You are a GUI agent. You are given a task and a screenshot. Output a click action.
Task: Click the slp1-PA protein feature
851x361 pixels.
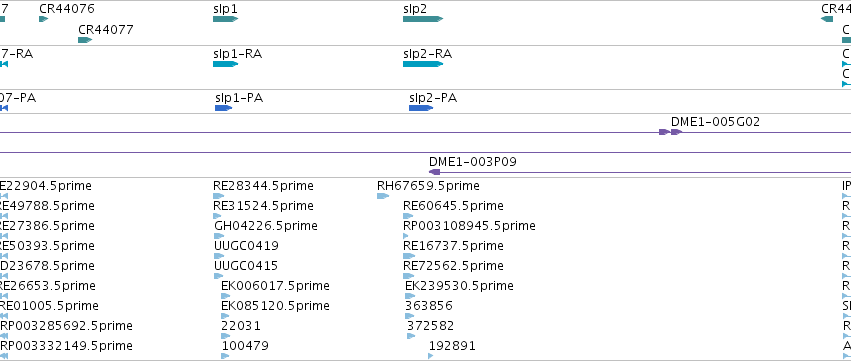[x=224, y=108]
